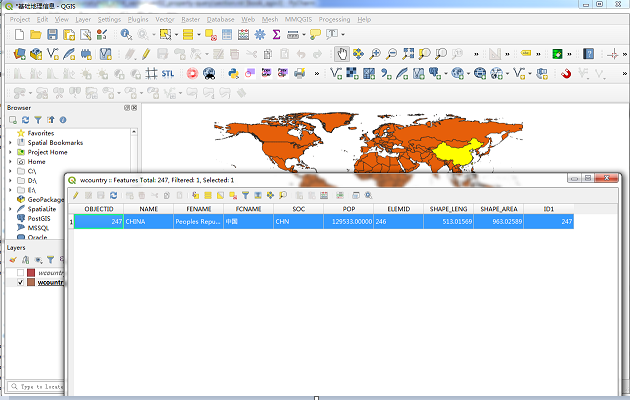
Task: Open the Layer menu
Action: [83, 19]
